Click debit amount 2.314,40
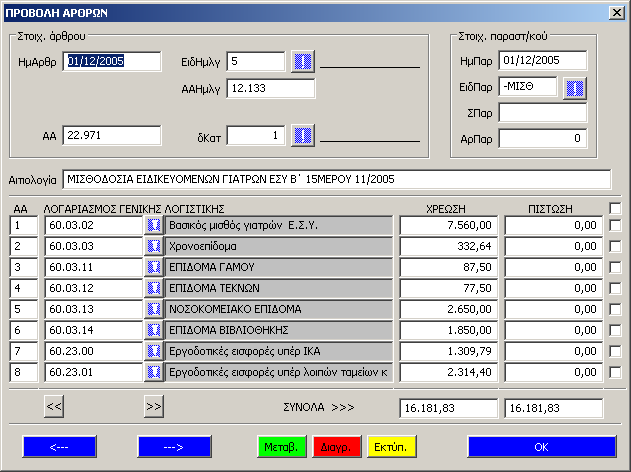 pos(449,372)
